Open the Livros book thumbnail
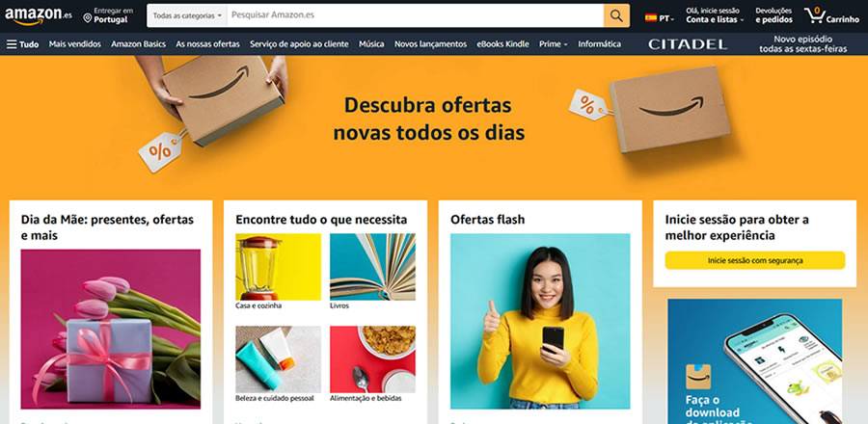Screen dimensions: 868x424 372,267
